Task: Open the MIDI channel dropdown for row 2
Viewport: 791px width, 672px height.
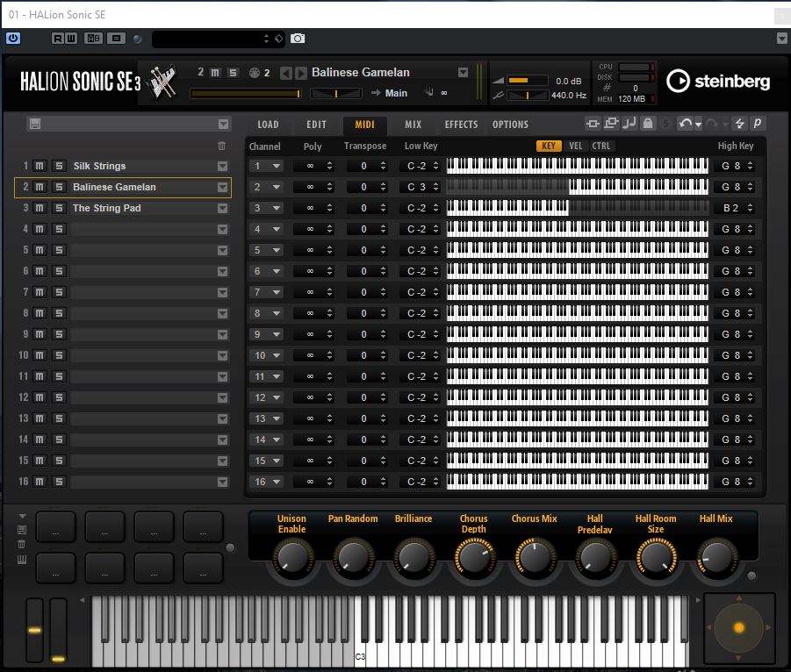Action: click(266, 187)
